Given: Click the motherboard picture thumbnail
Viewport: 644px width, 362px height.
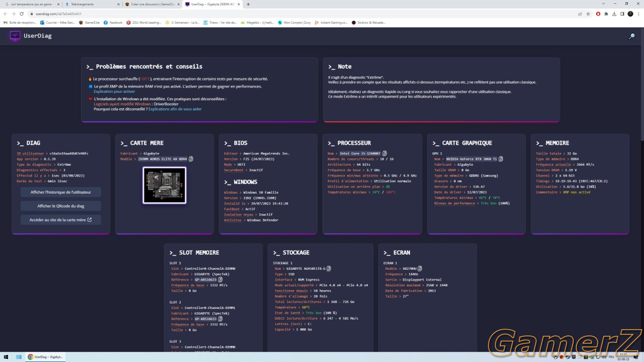Looking at the screenshot, I should click(x=164, y=185).
